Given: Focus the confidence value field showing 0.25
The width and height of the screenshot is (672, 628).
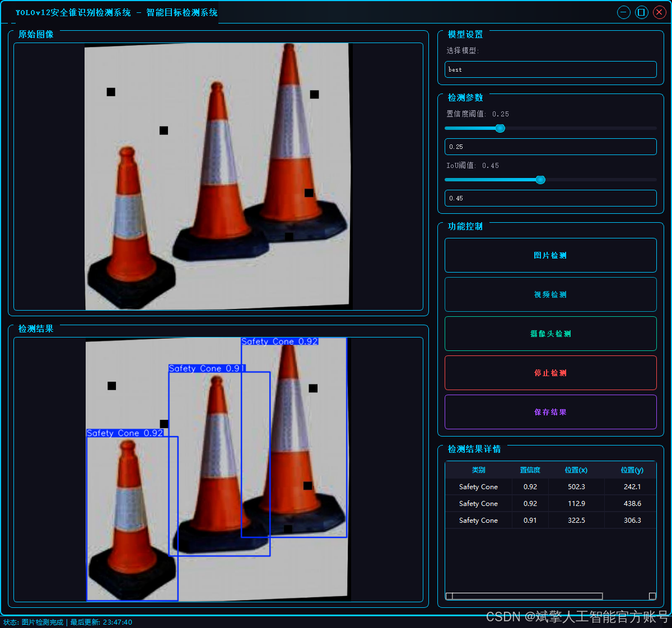Looking at the screenshot, I should tap(550, 147).
